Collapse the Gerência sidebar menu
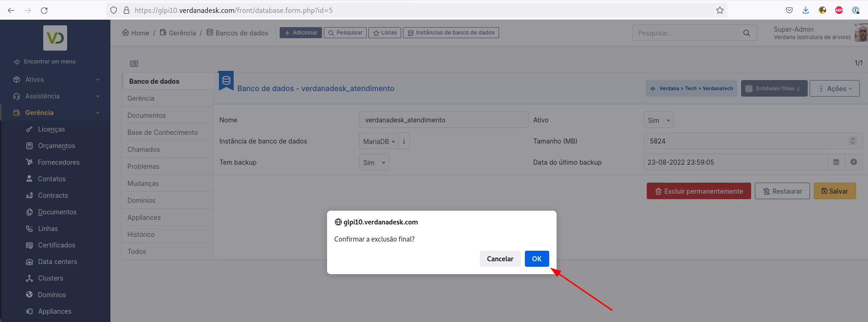 click(55, 113)
